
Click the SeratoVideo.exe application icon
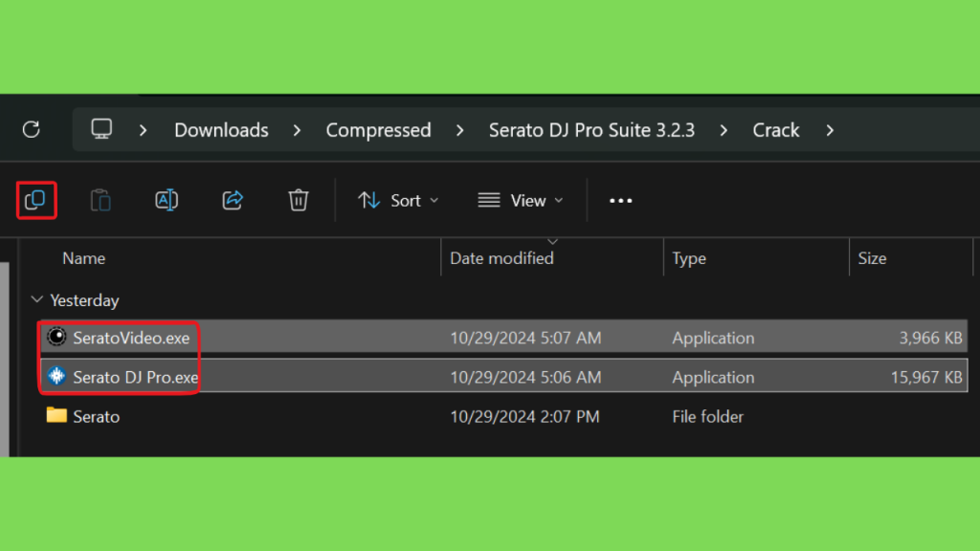tap(56, 338)
